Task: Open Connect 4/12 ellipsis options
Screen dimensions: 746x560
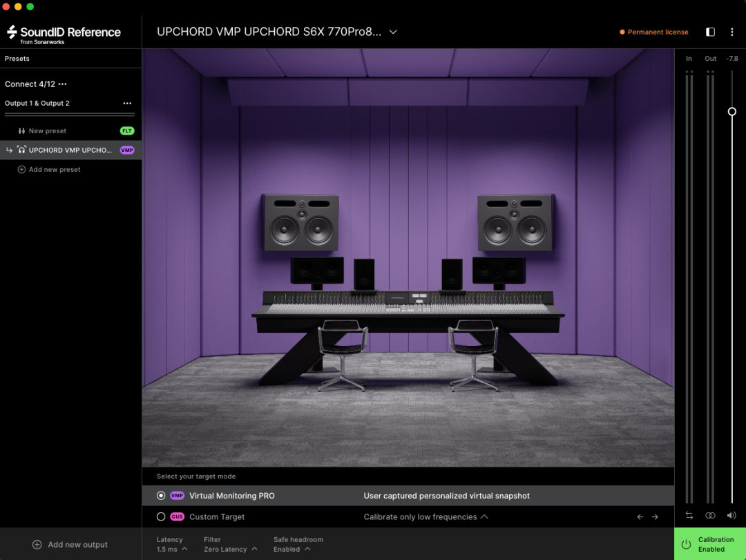Action: (63, 84)
